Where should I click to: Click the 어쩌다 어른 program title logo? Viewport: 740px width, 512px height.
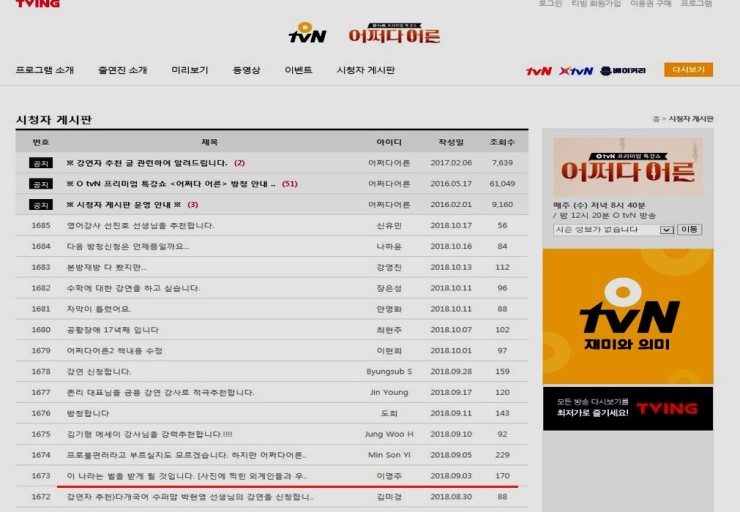pos(393,33)
